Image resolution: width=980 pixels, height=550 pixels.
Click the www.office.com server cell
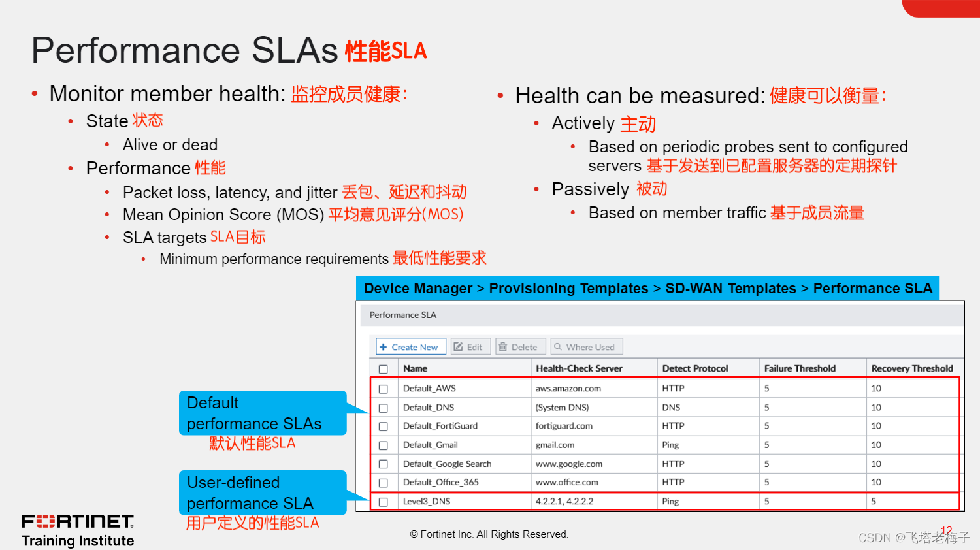[x=567, y=482]
